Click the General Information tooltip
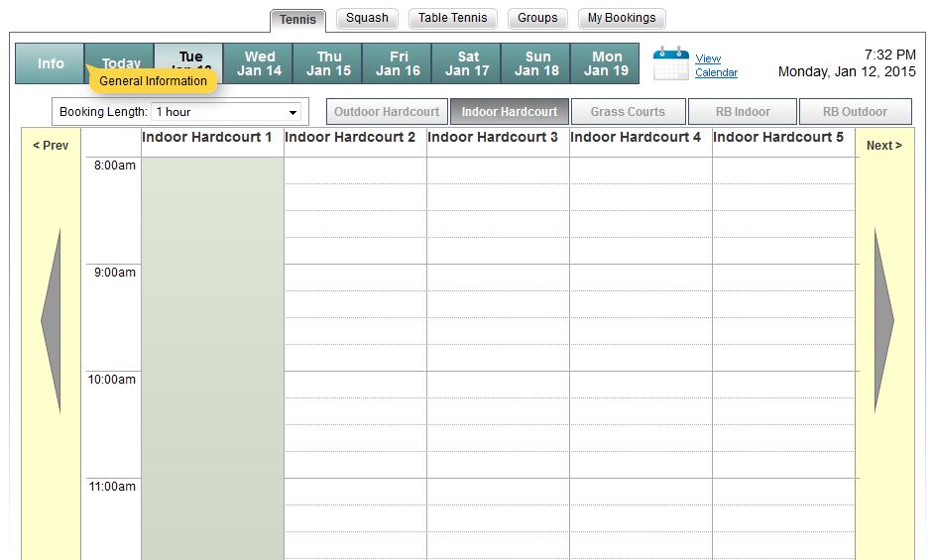Image resolution: width=935 pixels, height=560 pixels. 153,81
